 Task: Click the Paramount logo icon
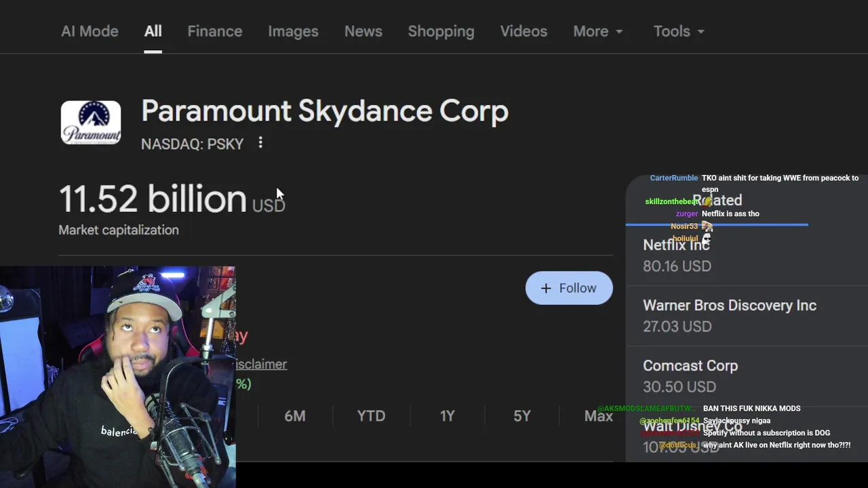tap(91, 123)
